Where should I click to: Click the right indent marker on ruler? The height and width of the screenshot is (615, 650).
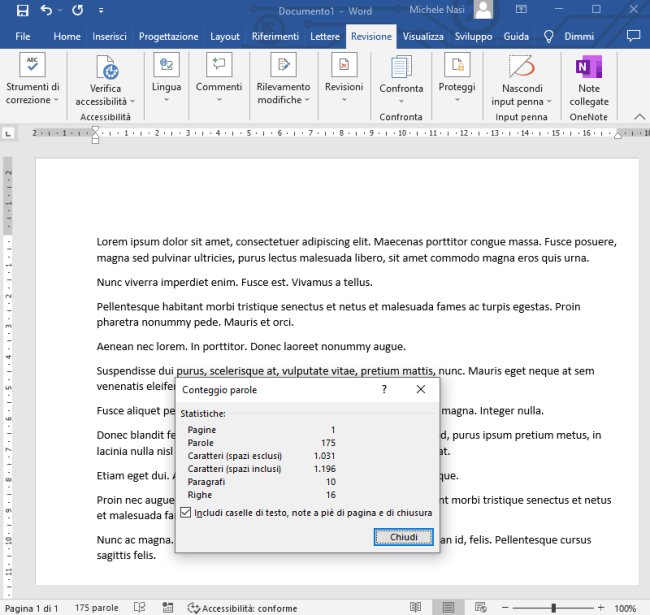(618, 135)
